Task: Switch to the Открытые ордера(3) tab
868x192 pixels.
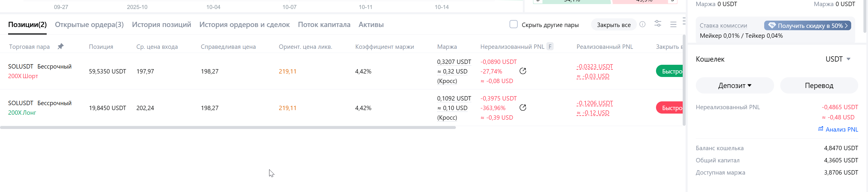Action: click(x=89, y=25)
